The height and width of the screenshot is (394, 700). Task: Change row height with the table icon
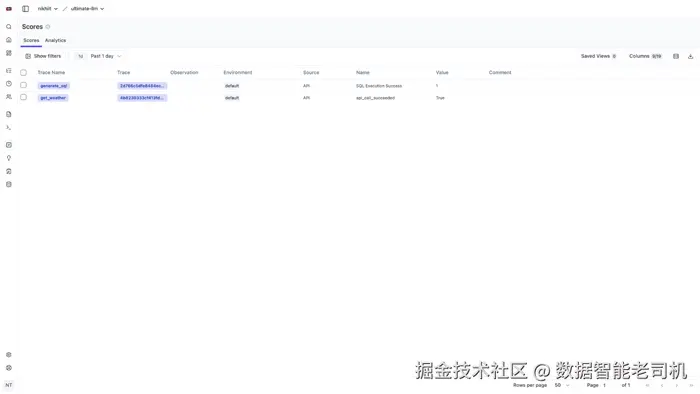[676, 56]
